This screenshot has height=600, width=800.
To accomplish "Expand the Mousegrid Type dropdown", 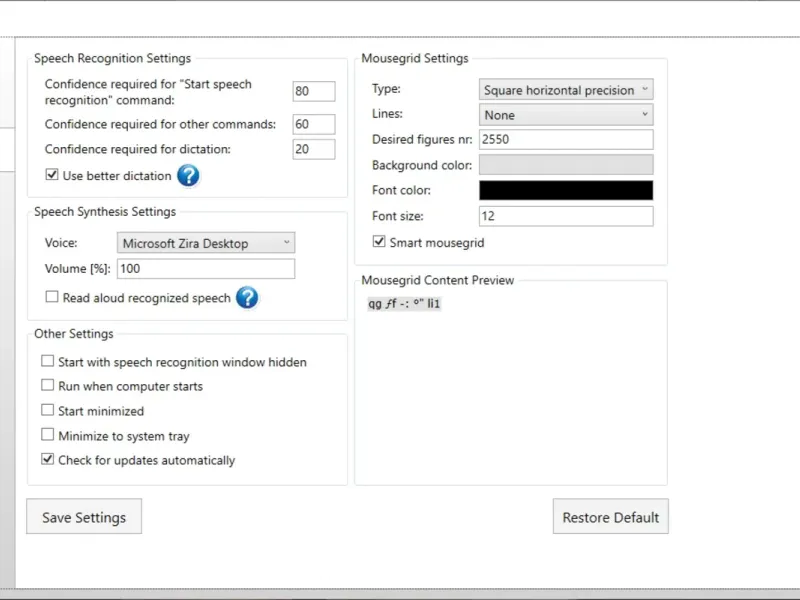I will (x=566, y=90).
